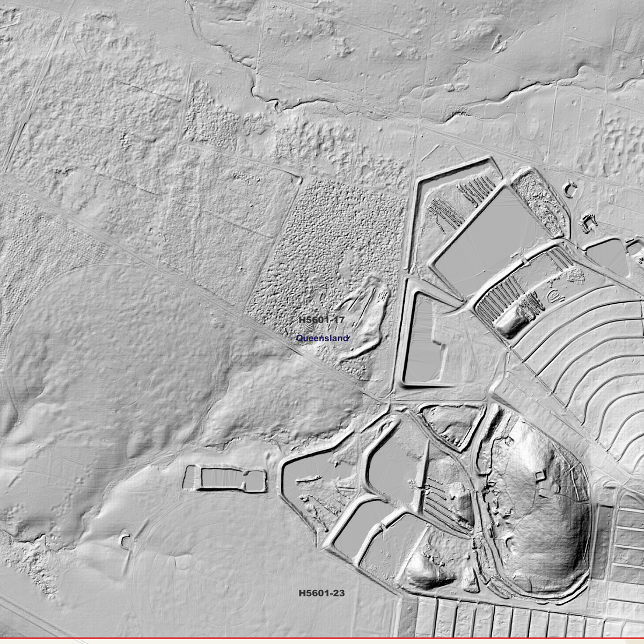Click the H5601-23 map tile label
The height and width of the screenshot is (644, 644).
(321, 593)
